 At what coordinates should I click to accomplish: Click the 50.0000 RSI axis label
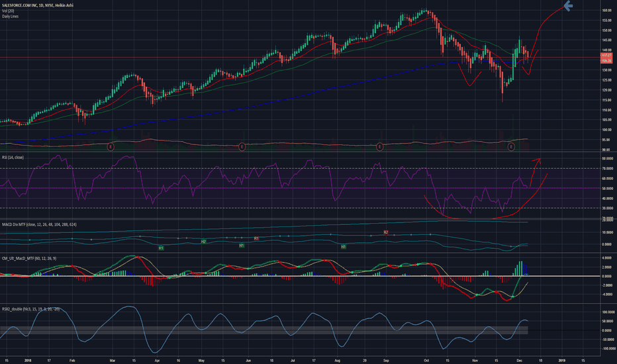[x=607, y=189]
